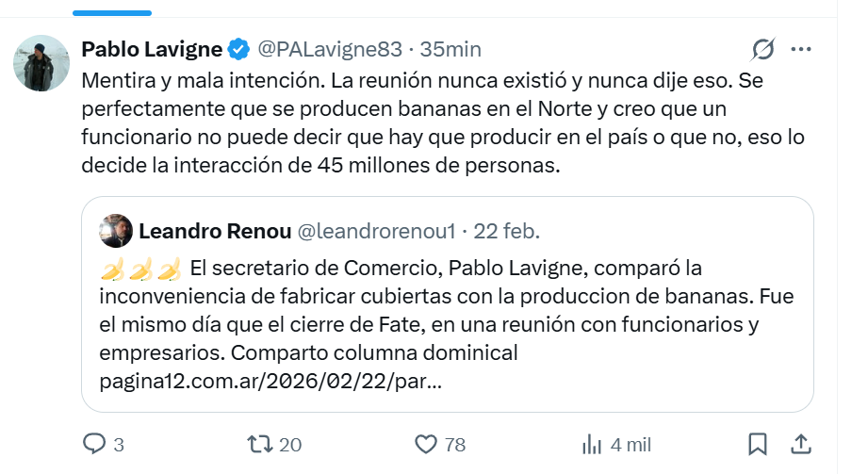
Task: Open the 35min timestamp link
Action: [450, 49]
